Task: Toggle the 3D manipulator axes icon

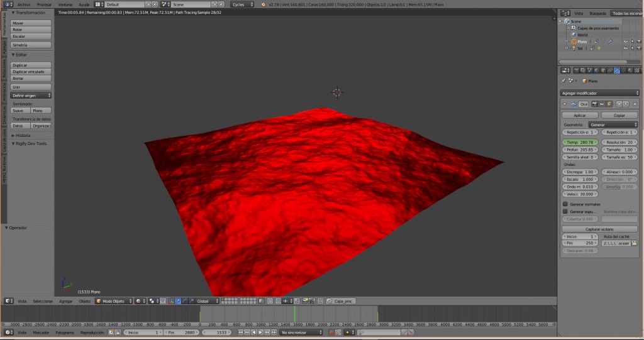Action: 171,301
